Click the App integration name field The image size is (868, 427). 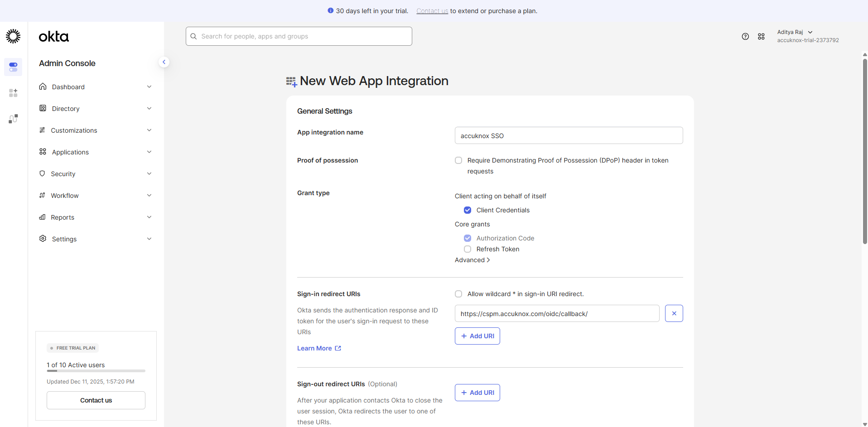(x=569, y=135)
